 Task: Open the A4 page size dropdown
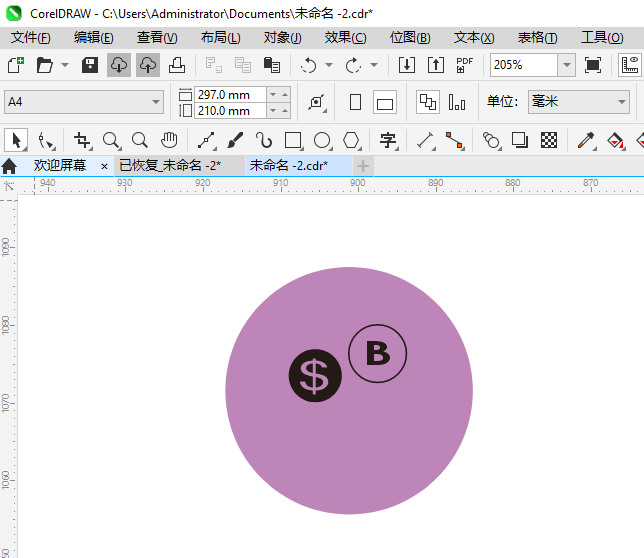tap(156, 102)
